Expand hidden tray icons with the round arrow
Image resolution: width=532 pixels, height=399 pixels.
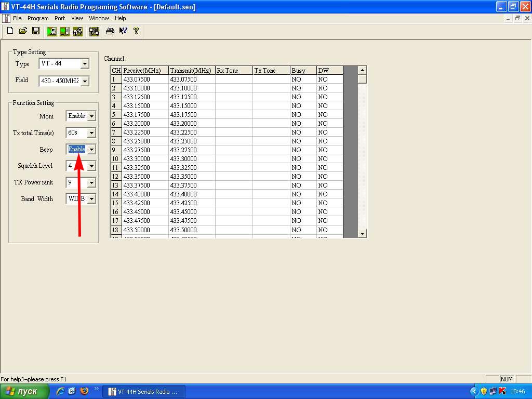coord(474,391)
